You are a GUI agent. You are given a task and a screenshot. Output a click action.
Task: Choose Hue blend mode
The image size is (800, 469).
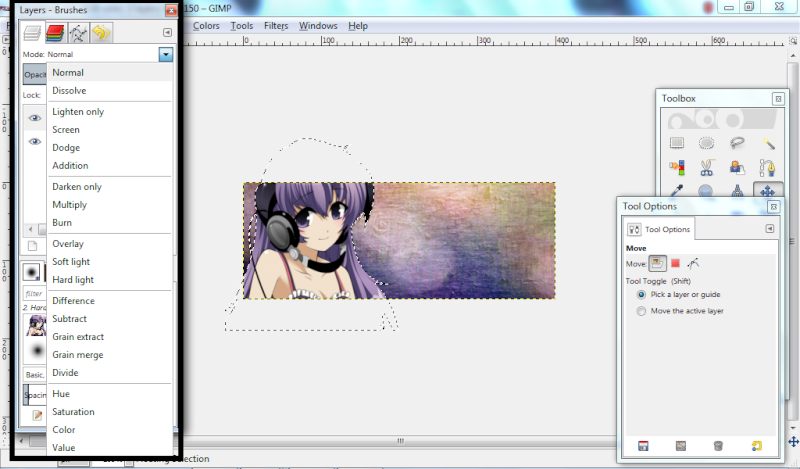[x=110, y=393]
